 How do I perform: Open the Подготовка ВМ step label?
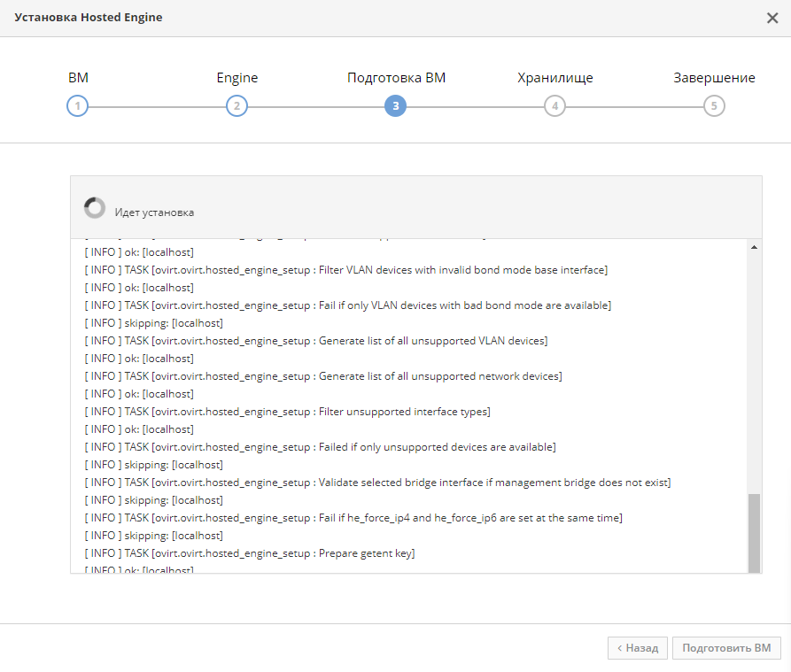click(397, 78)
